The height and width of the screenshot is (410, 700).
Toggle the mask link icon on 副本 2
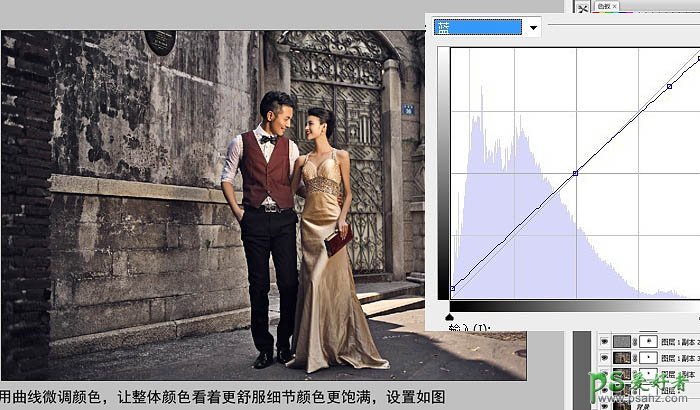[636, 340]
